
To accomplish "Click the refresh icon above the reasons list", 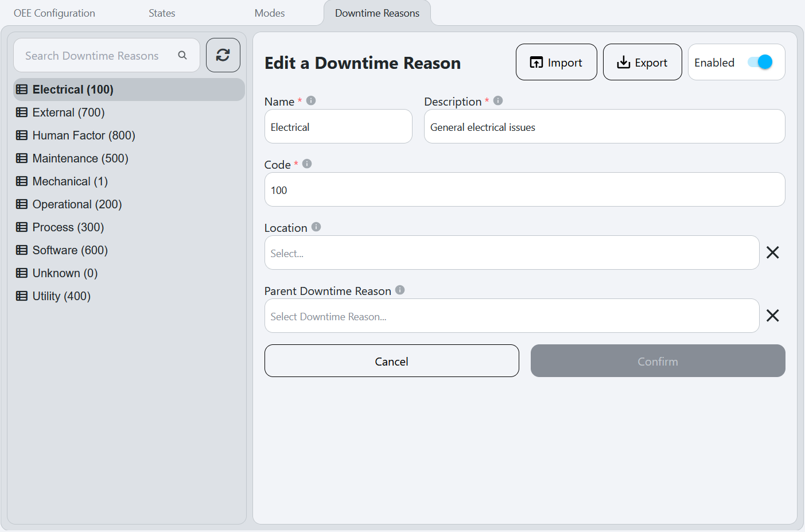I will [x=223, y=55].
